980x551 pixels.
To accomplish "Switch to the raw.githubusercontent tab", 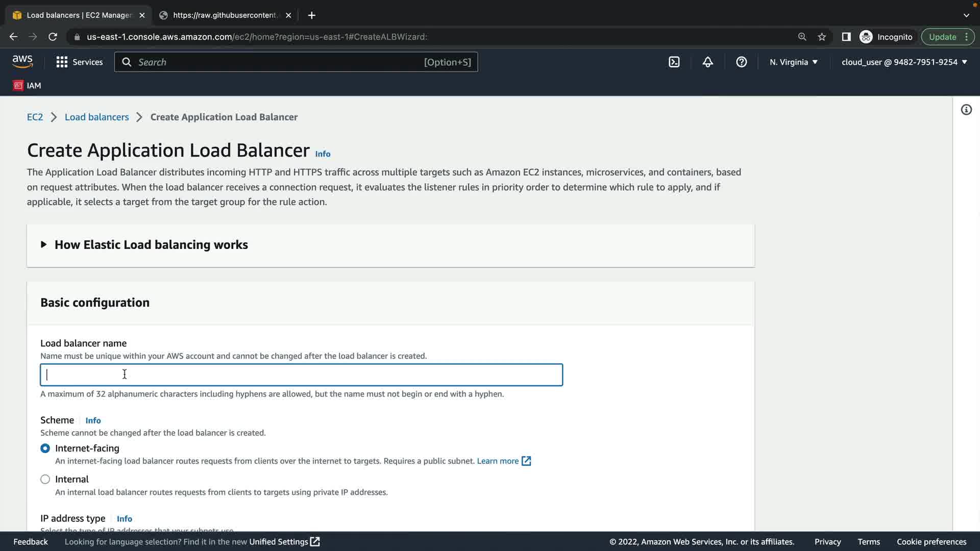I will (225, 15).
